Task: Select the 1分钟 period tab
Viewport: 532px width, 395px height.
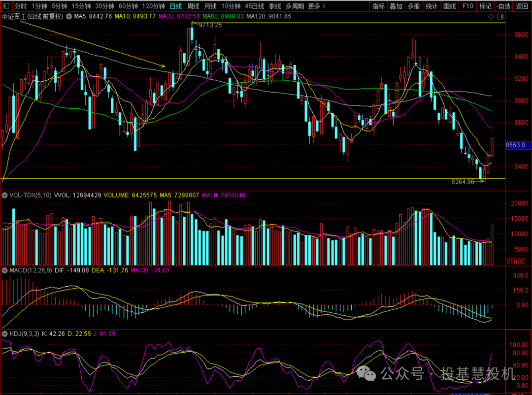Action: (x=39, y=6)
